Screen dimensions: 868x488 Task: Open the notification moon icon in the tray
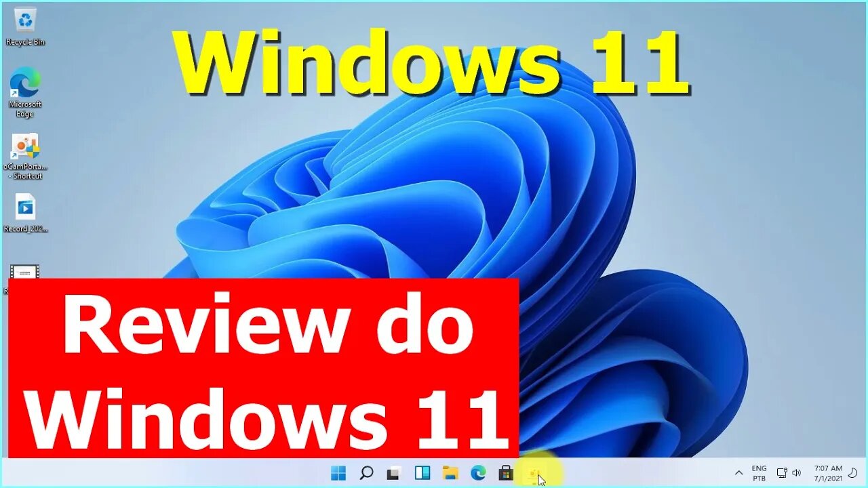853,473
